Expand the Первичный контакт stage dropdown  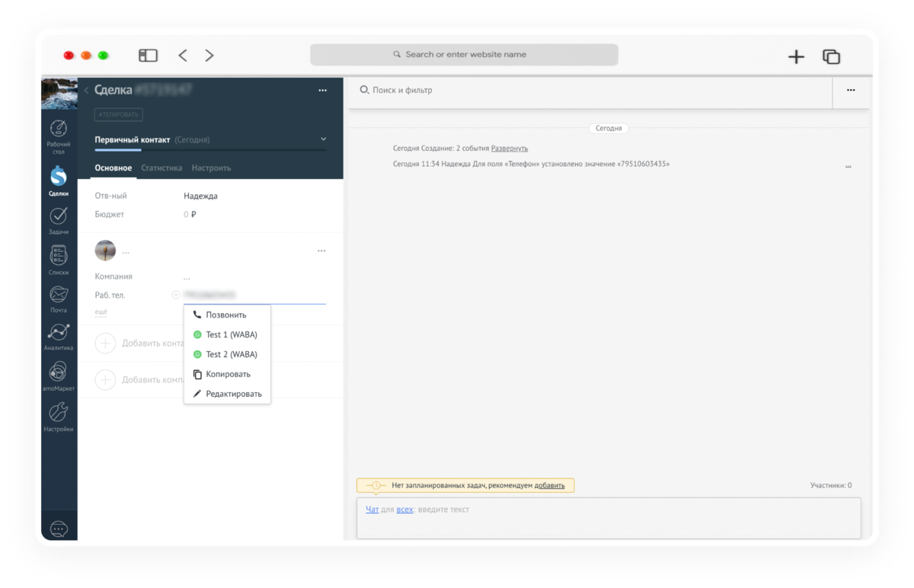click(323, 139)
